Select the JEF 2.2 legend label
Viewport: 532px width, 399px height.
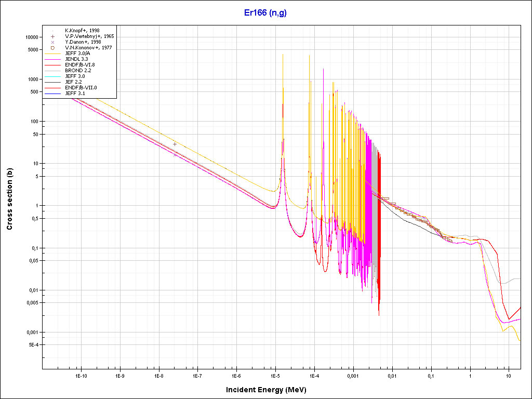[73, 82]
